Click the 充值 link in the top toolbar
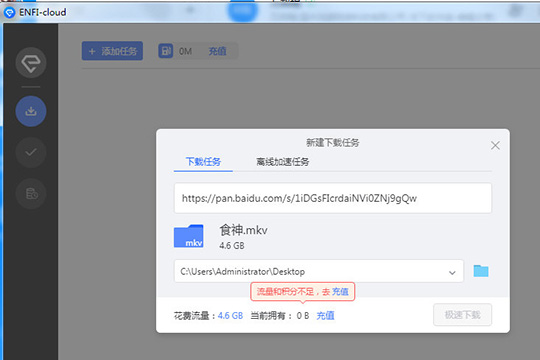Image resolution: width=540 pixels, height=360 pixels. (x=217, y=51)
